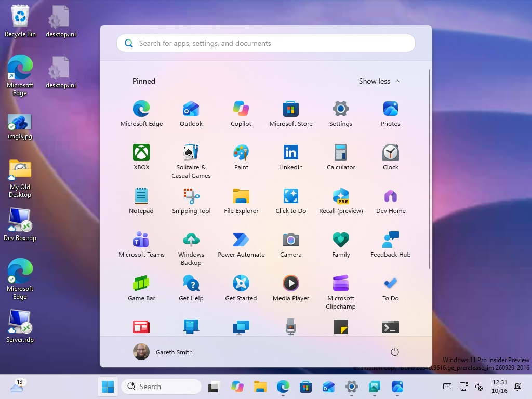Click the Start menu scrollbar
The height and width of the screenshot is (399, 532).
(x=430, y=169)
